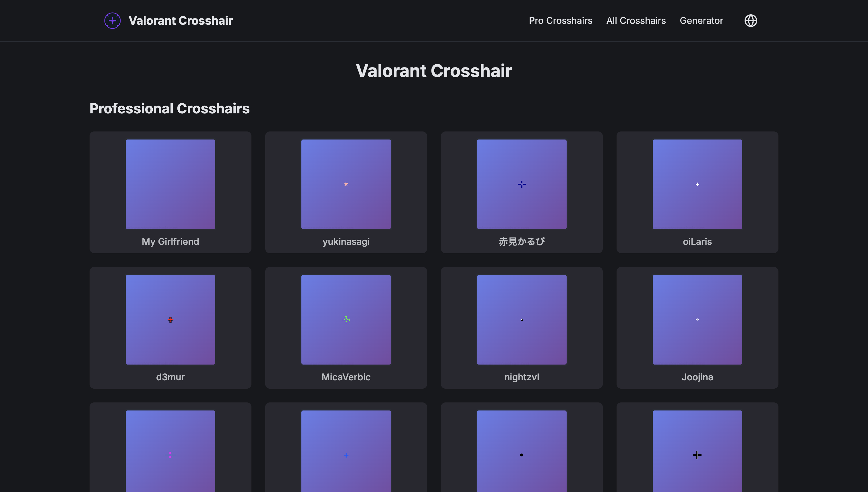Select MicaVerbic's green crosshair preview

346,319
